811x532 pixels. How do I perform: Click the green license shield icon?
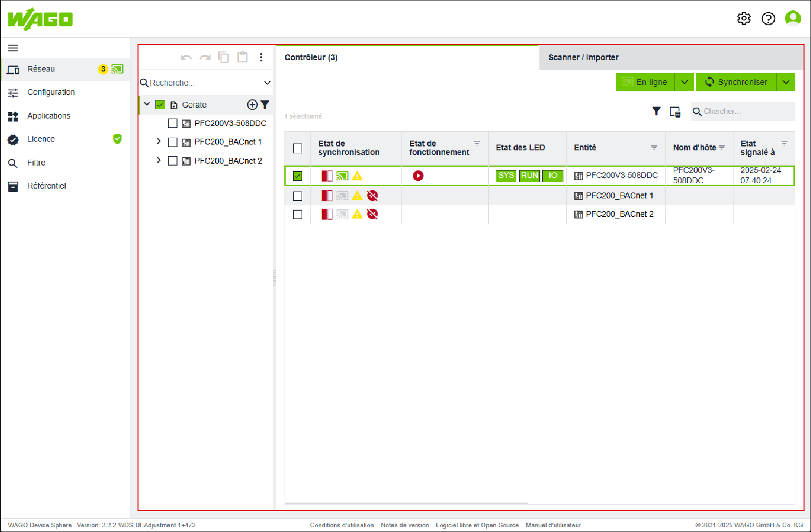tap(117, 139)
